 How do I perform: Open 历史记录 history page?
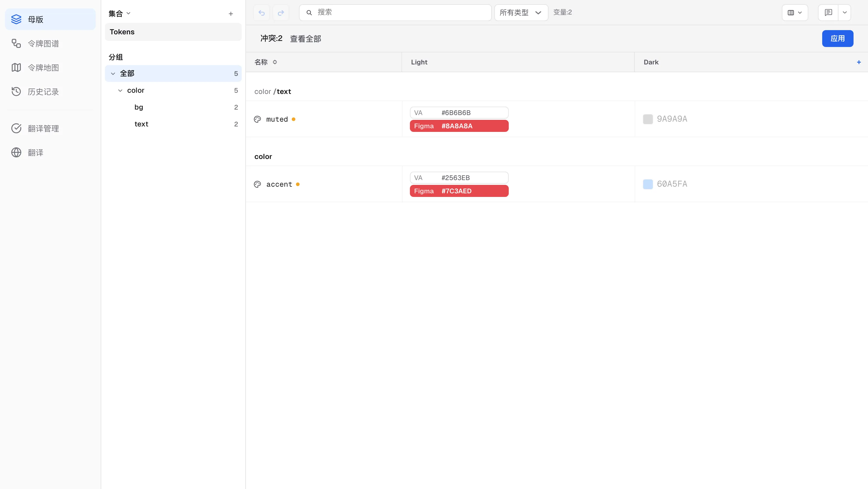(x=50, y=92)
